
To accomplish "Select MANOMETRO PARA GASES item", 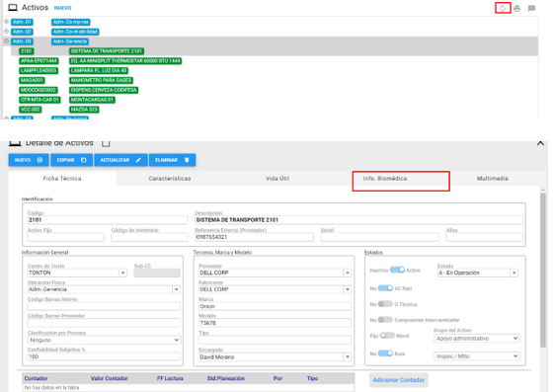I will coord(101,80).
